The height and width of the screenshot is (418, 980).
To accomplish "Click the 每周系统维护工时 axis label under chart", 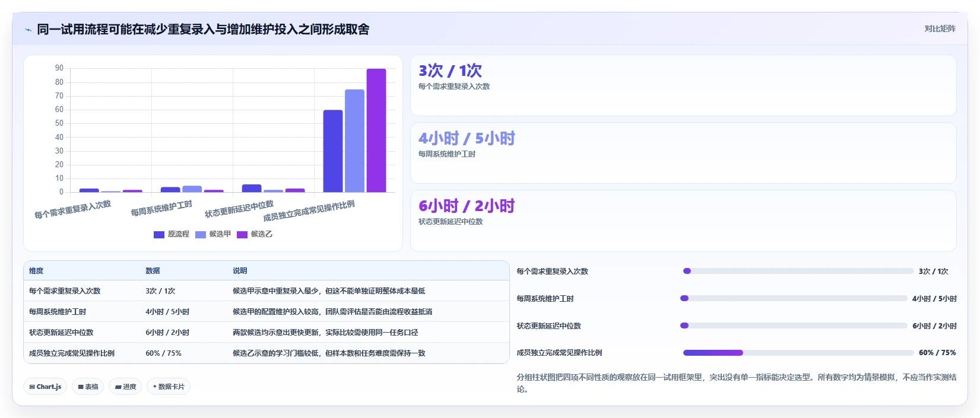I will pos(161,208).
